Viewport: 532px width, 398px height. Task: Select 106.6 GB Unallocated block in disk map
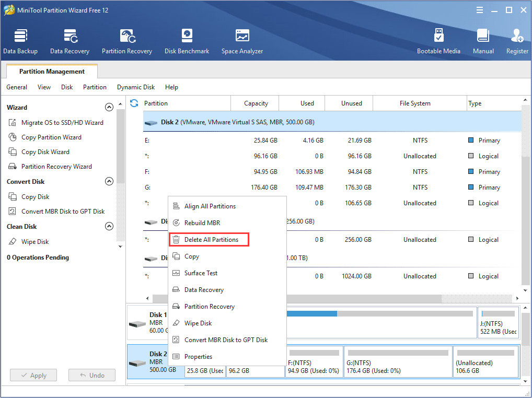click(486, 362)
